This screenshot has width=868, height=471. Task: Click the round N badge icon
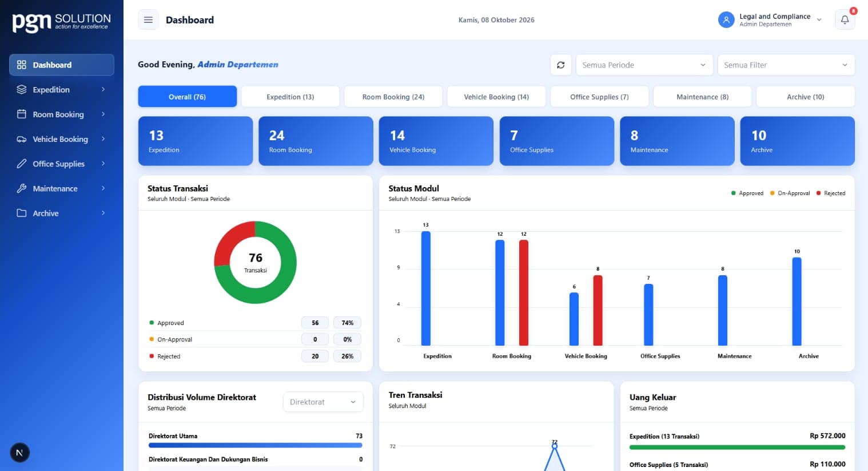tap(19, 453)
